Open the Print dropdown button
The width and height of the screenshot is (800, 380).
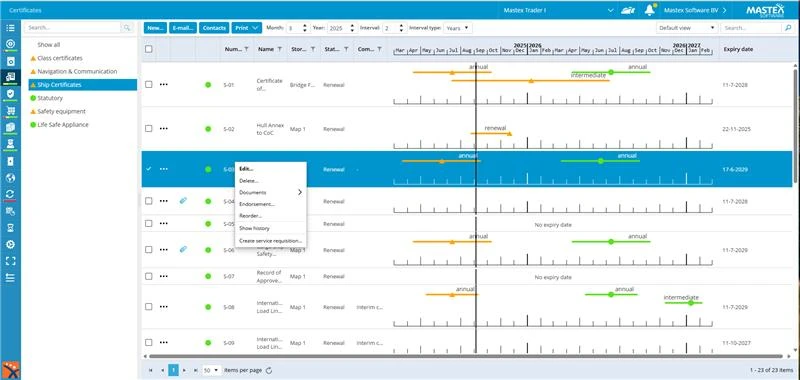(246, 28)
